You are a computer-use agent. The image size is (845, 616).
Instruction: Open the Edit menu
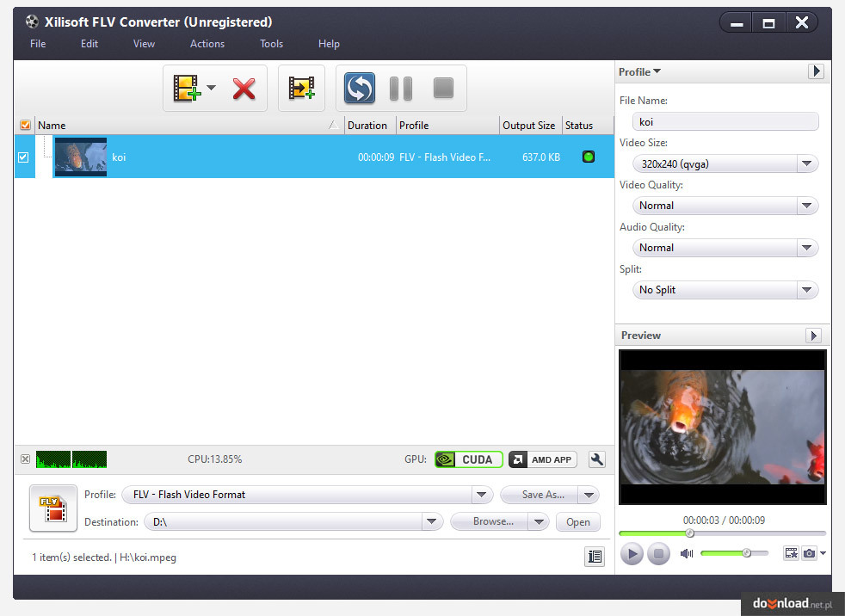click(x=89, y=44)
